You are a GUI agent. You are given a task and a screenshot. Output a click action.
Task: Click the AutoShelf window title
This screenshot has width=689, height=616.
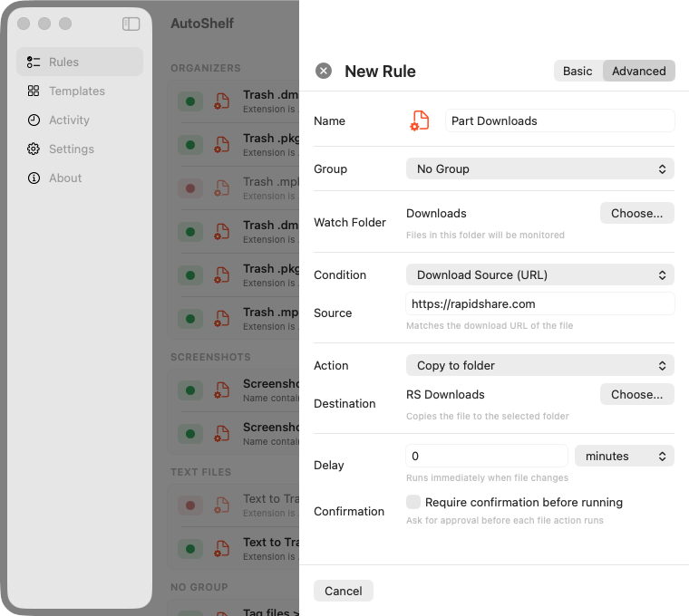point(202,24)
